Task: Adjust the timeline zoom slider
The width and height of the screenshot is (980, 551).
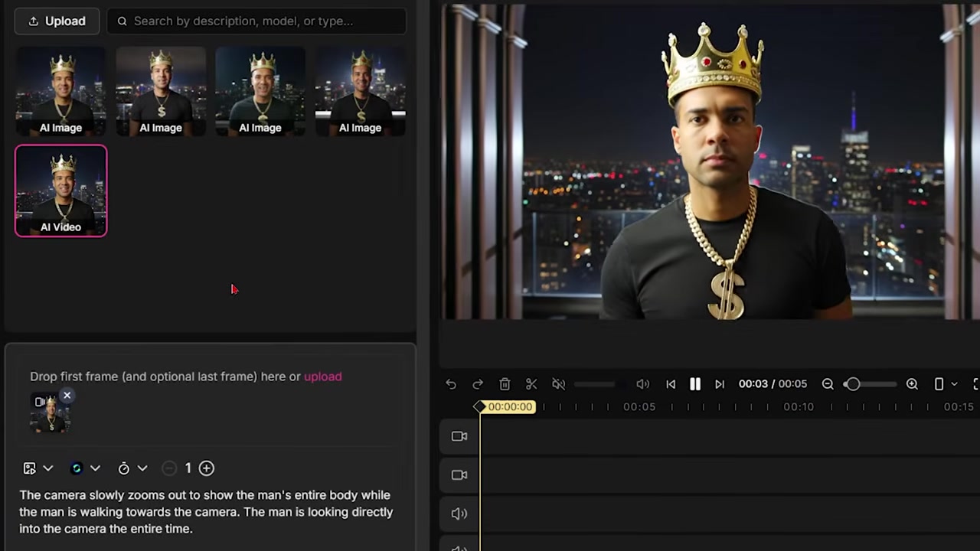Action: click(x=871, y=384)
